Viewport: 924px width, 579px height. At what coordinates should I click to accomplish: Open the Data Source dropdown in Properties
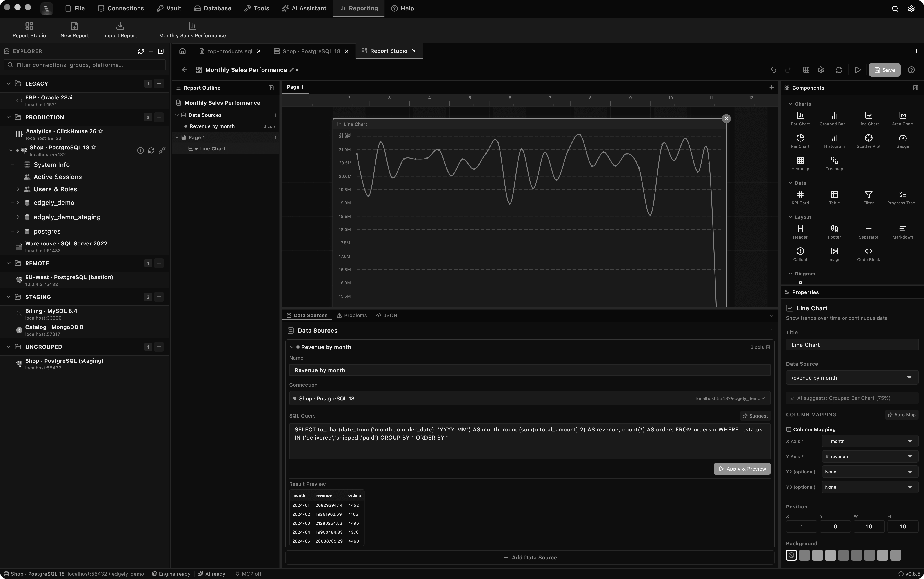[852, 378]
